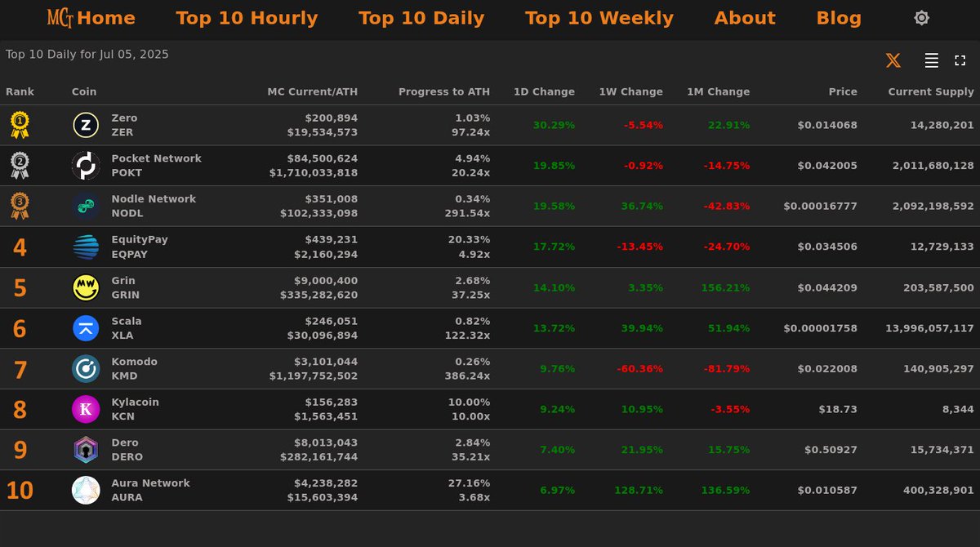The width and height of the screenshot is (980, 547).
Task: Sort by Current Supply column
Action: coord(931,91)
